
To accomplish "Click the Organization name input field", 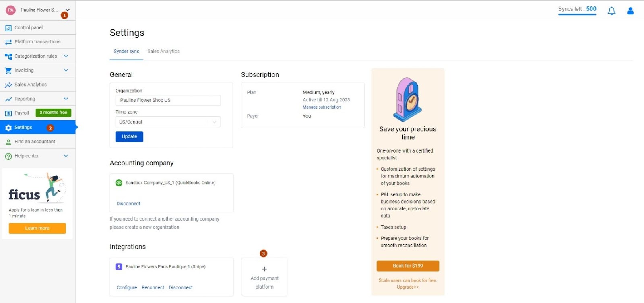I will [168, 100].
